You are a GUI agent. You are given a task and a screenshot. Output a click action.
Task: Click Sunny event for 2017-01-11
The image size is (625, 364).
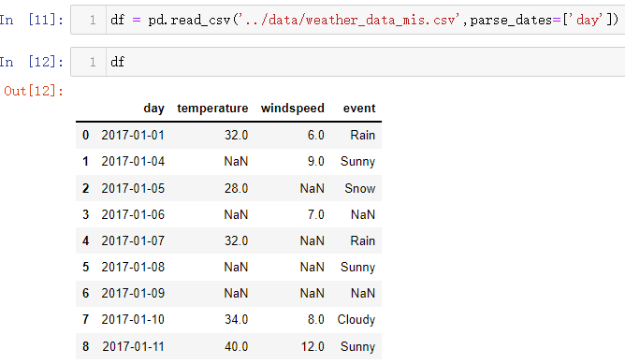tap(357, 346)
